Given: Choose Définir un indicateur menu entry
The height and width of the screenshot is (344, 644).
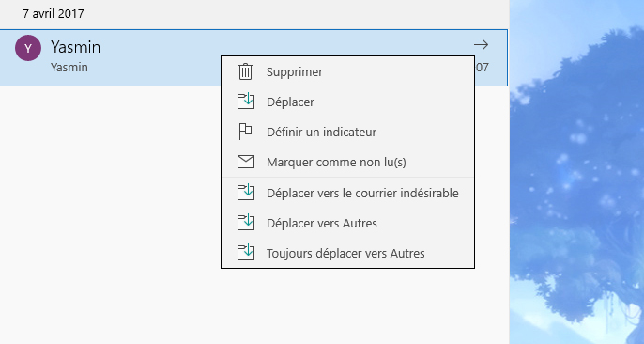Looking at the screenshot, I should (x=348, y=132).
